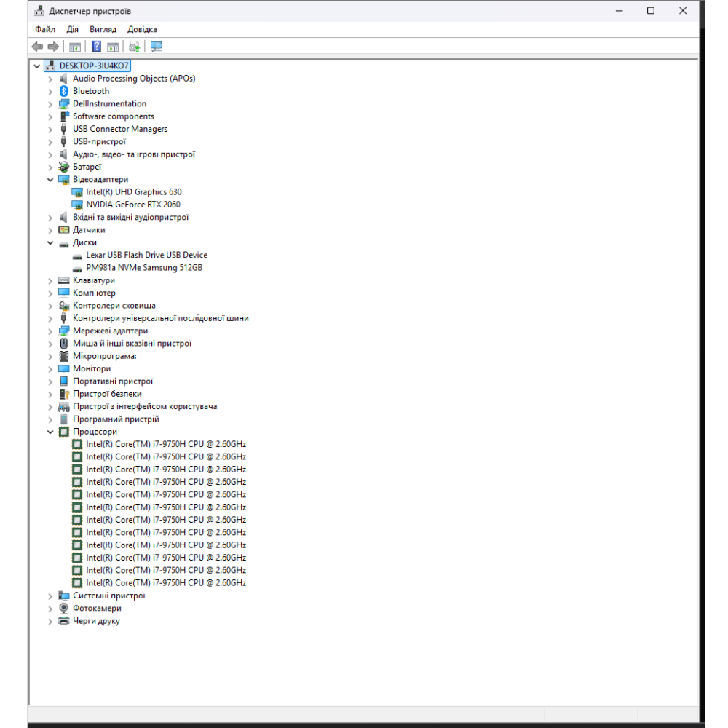This screenshot has width=728, height=728.
Task: Expand the Пристрої з інтерфейсом користувача category
Action: [51, 407]
